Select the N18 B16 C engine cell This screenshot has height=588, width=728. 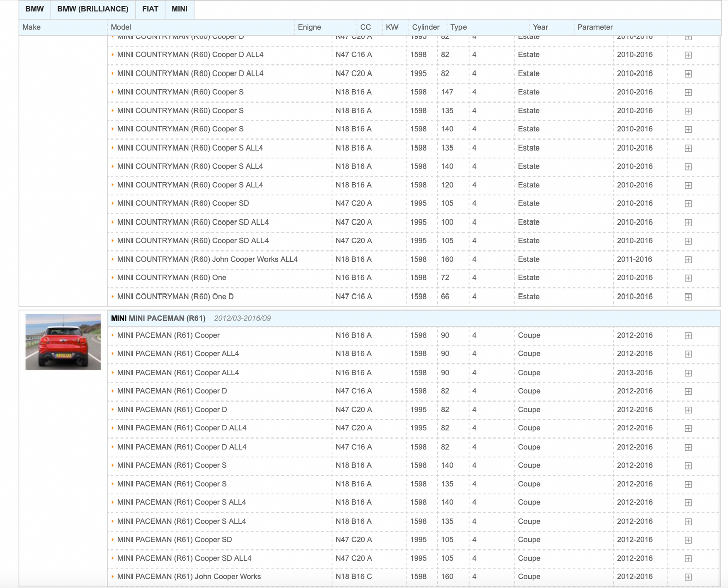click(x=354, y=577)
